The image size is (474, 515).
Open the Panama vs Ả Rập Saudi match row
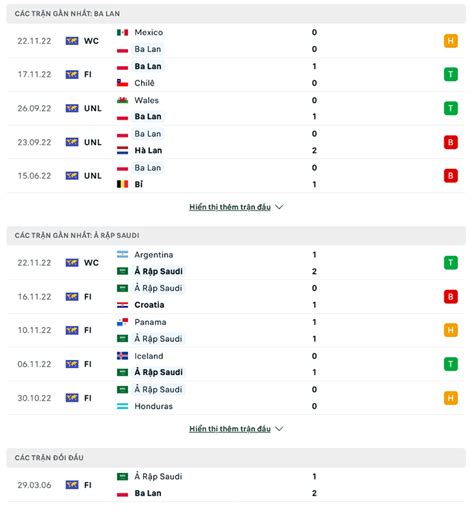point(236,330)
